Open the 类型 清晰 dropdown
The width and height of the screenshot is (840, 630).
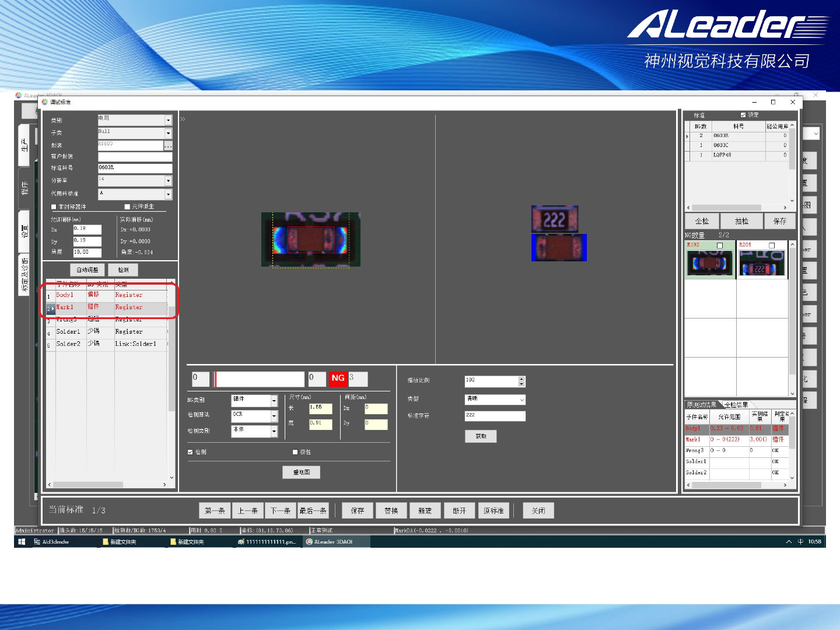(522, 400)
